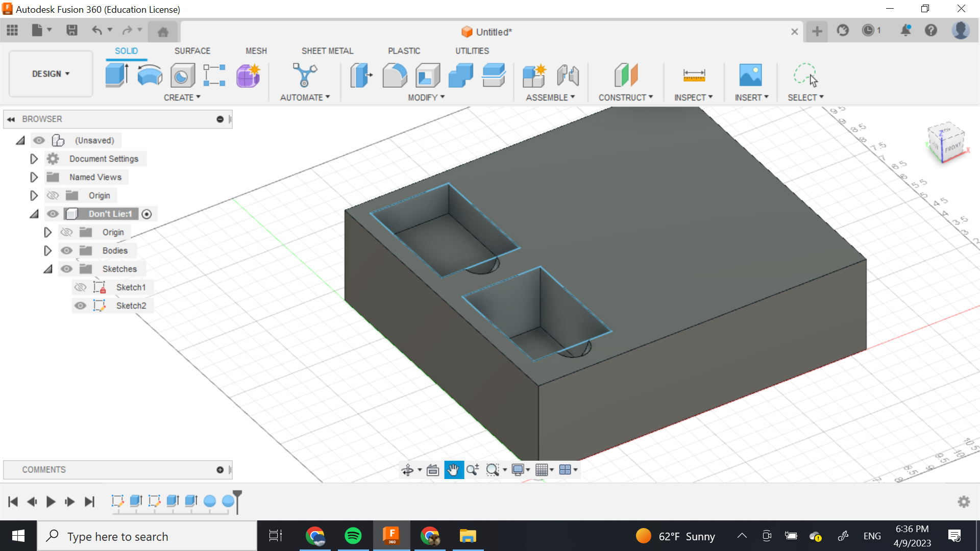The height and width of the screenshot is (551, 980).
Task: Open the CREATE menu label
Action: click(182, 97)
